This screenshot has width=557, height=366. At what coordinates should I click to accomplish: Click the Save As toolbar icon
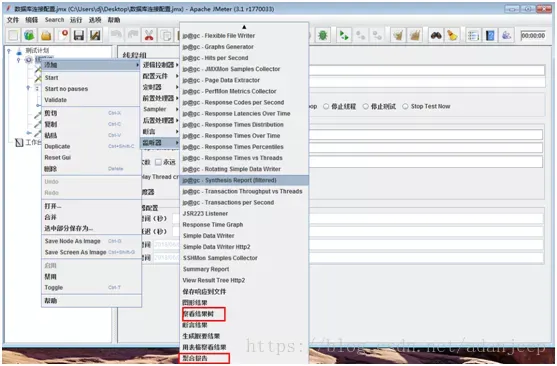coord(94,35)
